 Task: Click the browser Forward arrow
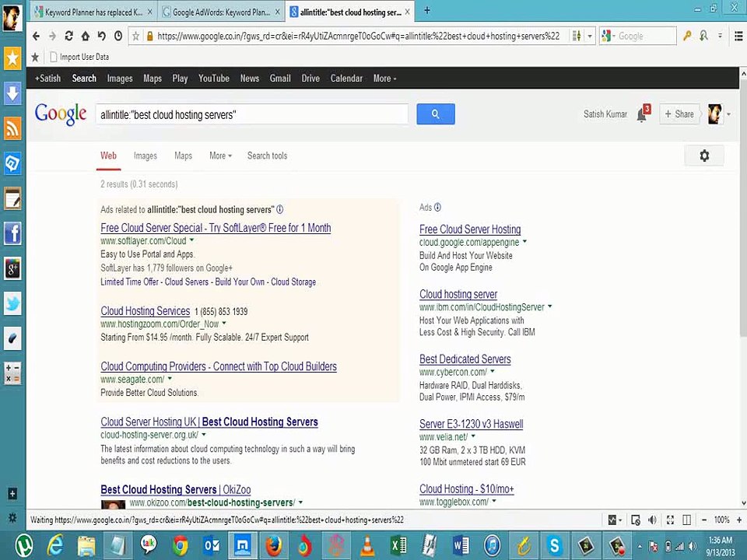pyautogui.click(x=52, y=37)
